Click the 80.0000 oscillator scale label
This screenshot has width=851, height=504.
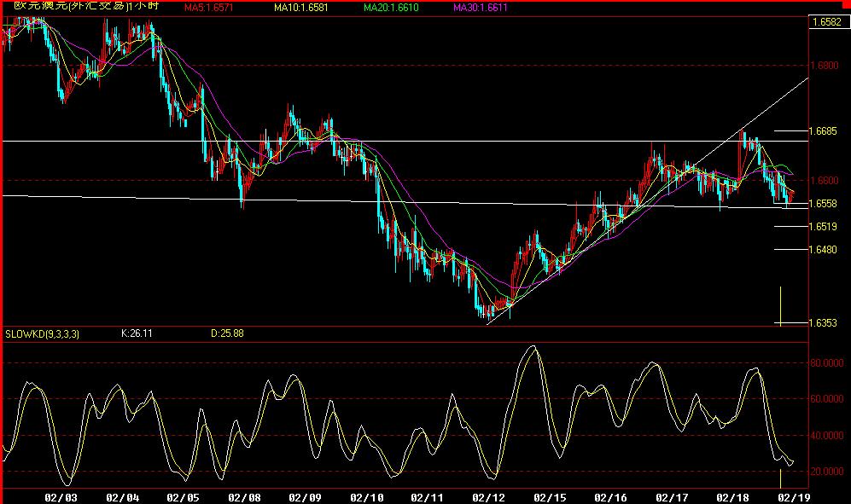point(828,362)
